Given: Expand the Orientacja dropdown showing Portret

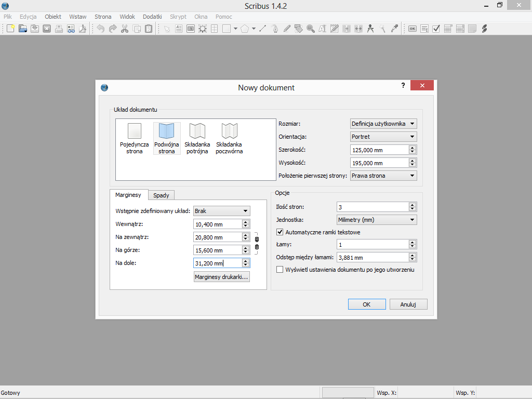Looking at the screenshot, I should (383, 137).
